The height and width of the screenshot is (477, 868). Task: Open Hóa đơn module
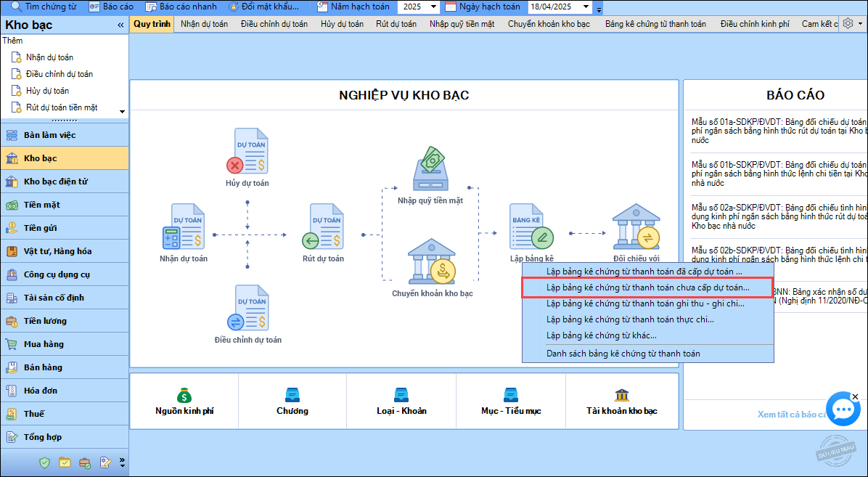pyautogui.click(x=64, y=391)
